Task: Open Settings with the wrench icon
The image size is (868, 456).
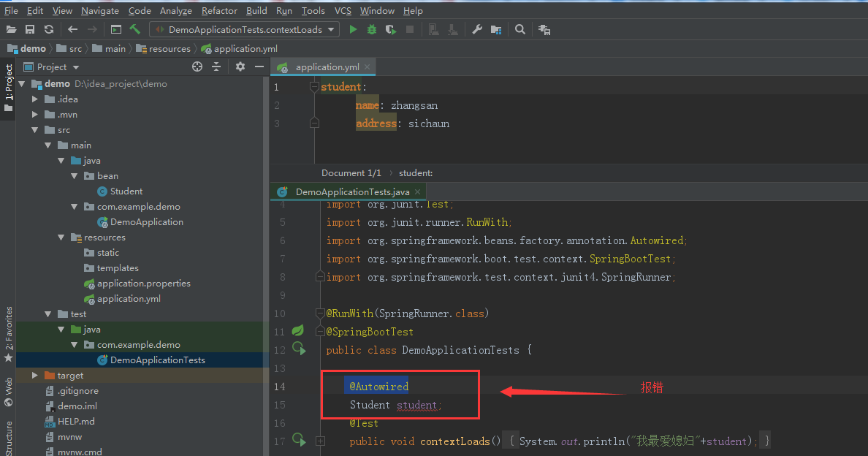Action: (x=476, y=30)
